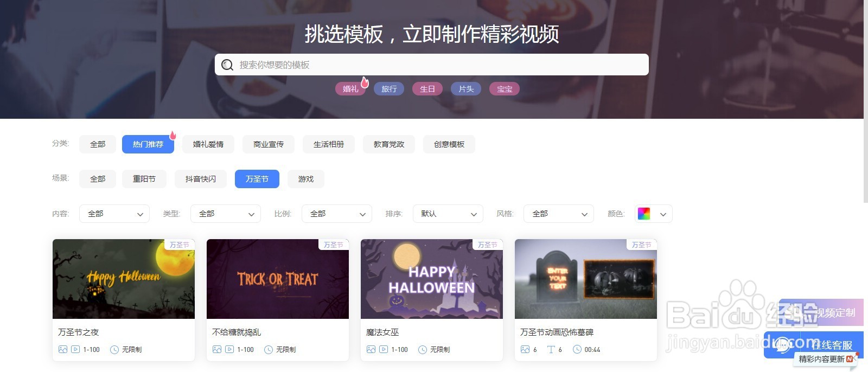Click the image icon under 不给糖就捣乱

pyautogui.click(x=217, y=349)
